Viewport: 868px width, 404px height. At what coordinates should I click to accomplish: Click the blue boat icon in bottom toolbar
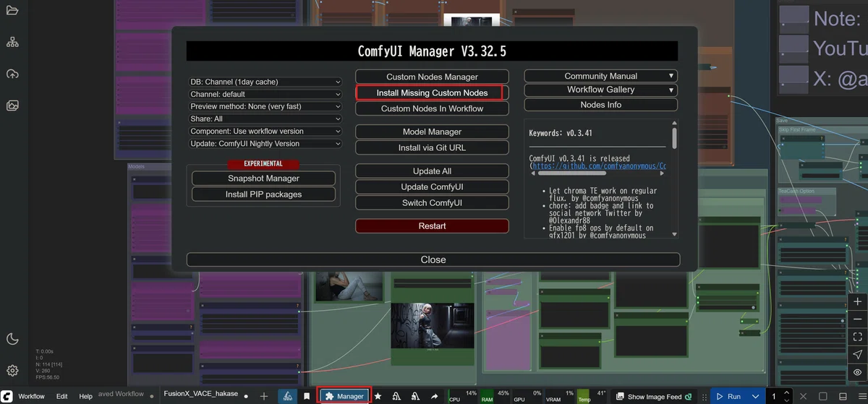coord(287,396)
